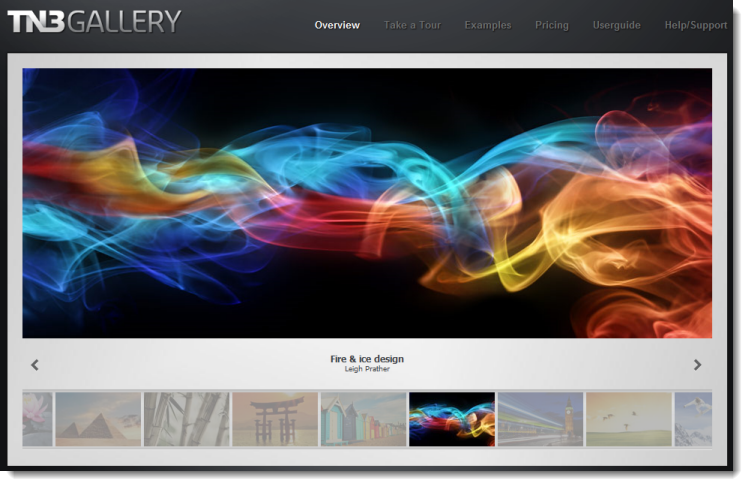Select the bamboo thumbnail

point(187,419)
